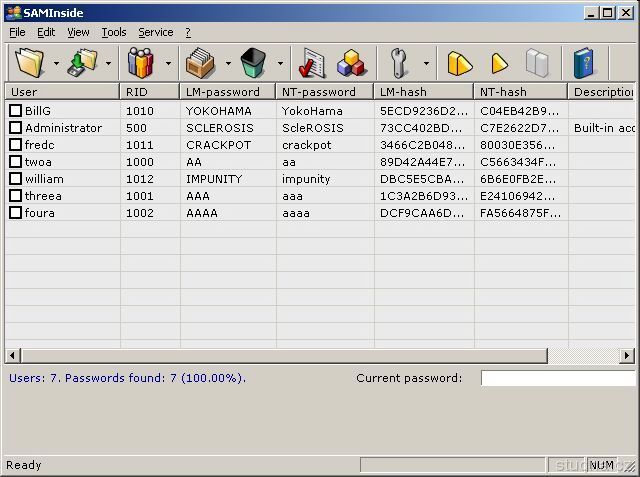Click the Current password input field
The width and height of the screenshot is (640, 477).
(557, 378)
